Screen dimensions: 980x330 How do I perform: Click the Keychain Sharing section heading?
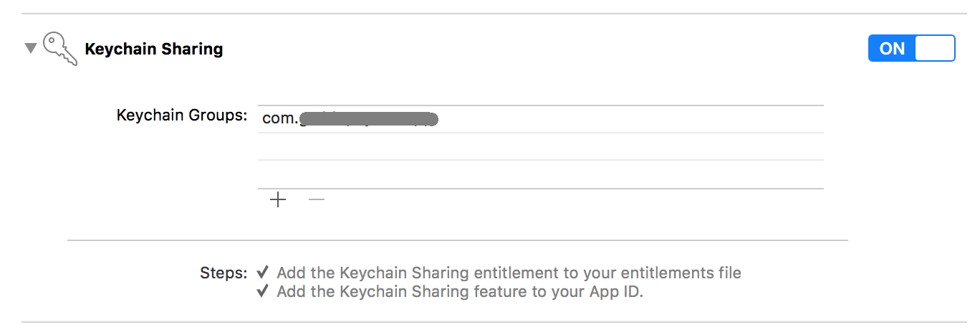click(153, 49)
